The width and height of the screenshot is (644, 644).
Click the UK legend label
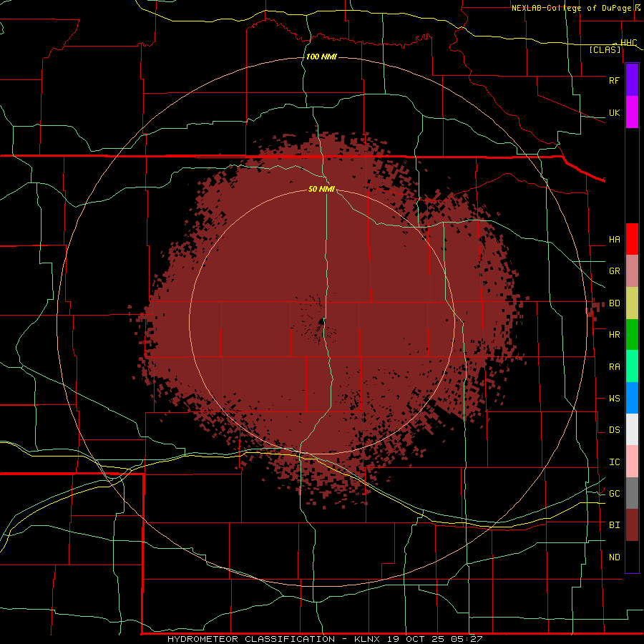pyautogui.click(x=614, y=112)
